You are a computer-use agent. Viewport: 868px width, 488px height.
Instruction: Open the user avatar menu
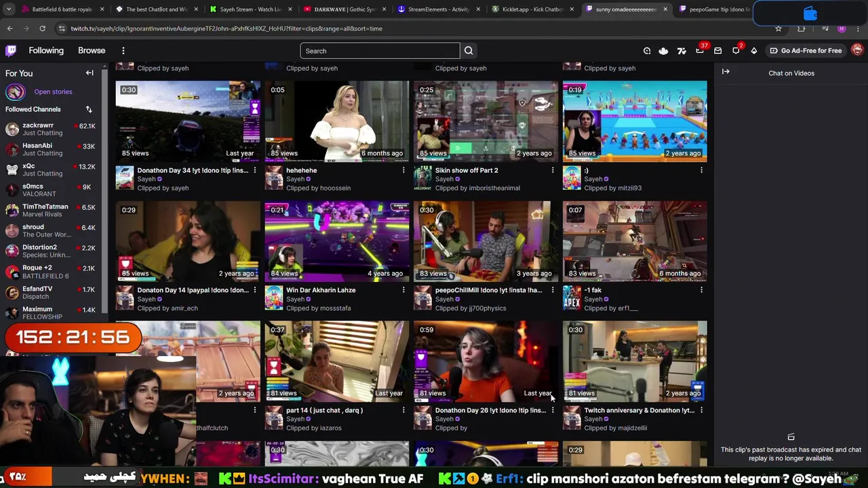pyautogui.click(x=857, y=50)
